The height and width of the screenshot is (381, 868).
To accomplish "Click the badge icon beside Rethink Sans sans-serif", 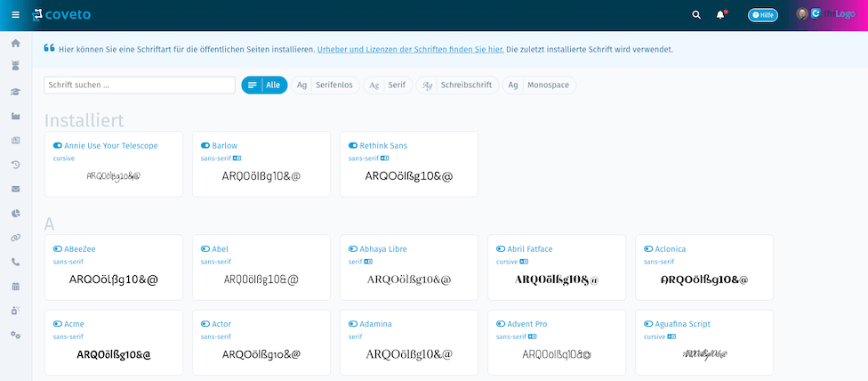I will tap(385, 158).
